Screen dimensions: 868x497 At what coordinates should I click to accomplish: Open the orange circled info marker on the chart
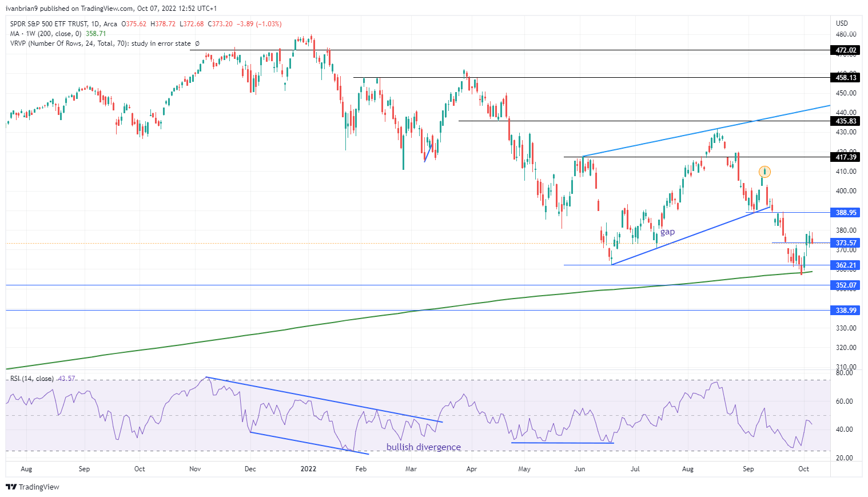[x=765, y=171]
